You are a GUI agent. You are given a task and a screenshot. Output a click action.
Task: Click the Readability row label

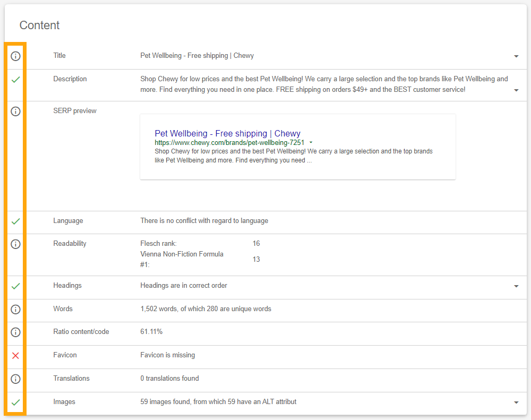(70, 244)
